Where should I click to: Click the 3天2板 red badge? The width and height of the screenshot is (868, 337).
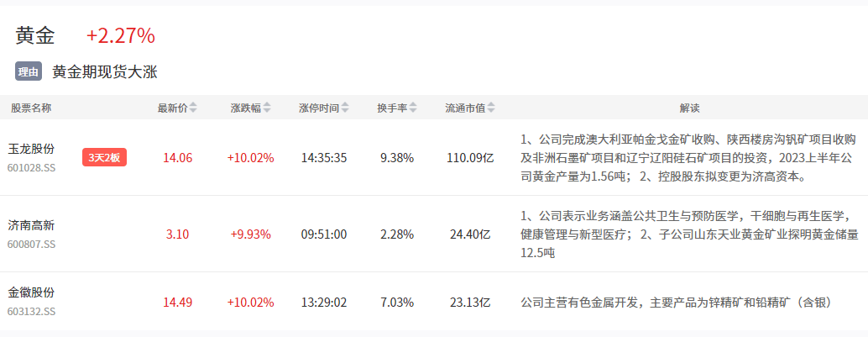pyautogui.click(x=104, y=157)
